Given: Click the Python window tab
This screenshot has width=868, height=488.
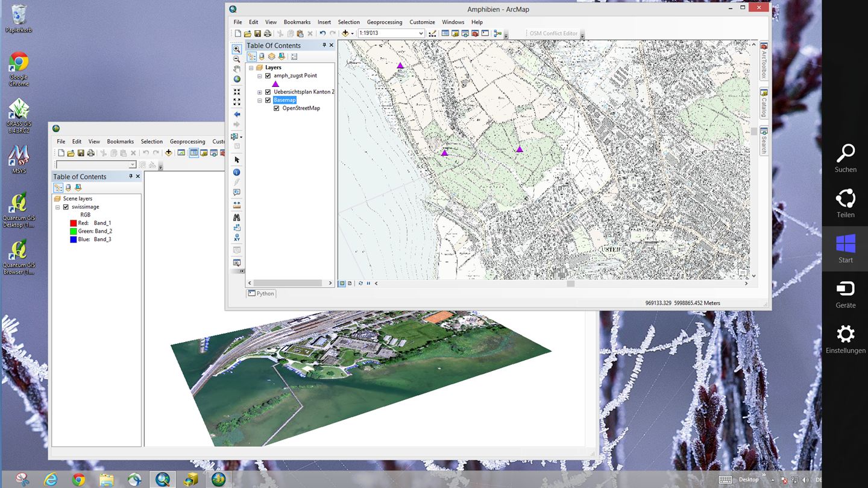Looking at the screenshot, I should coord(262,294).
